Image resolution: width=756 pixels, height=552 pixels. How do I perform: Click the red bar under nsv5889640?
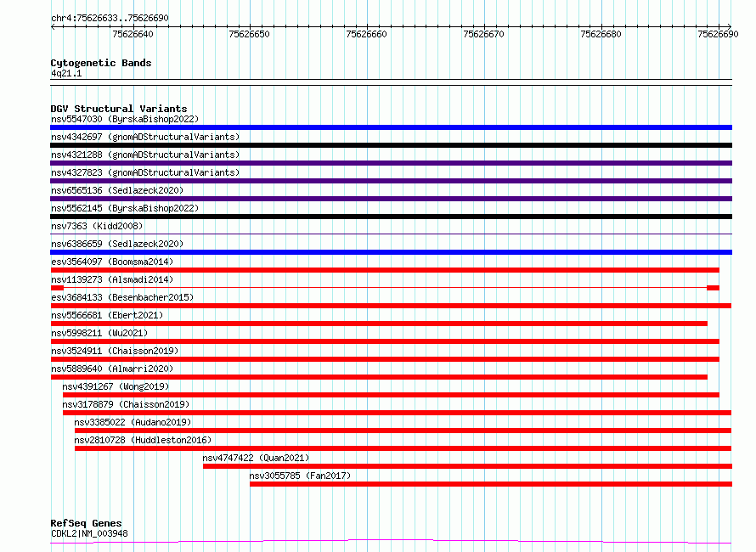(x=379, y=377)
